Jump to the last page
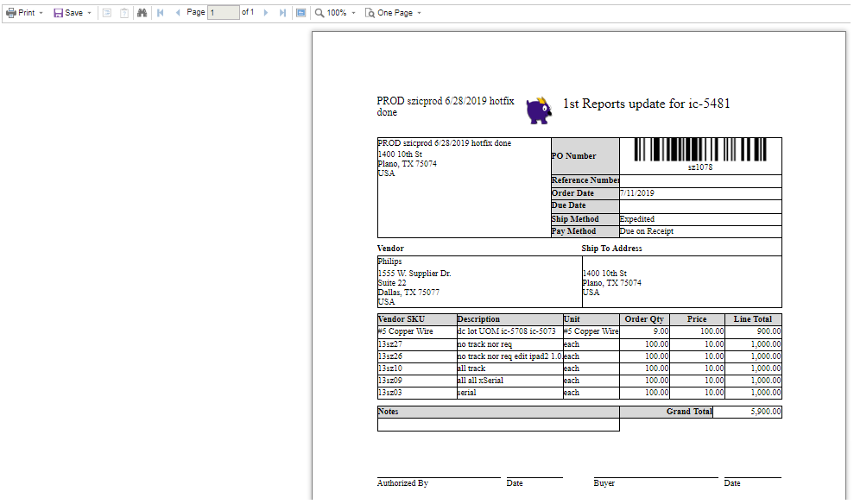Image resolution: width=854 pixels, height=504 pixels. (282, 13)
